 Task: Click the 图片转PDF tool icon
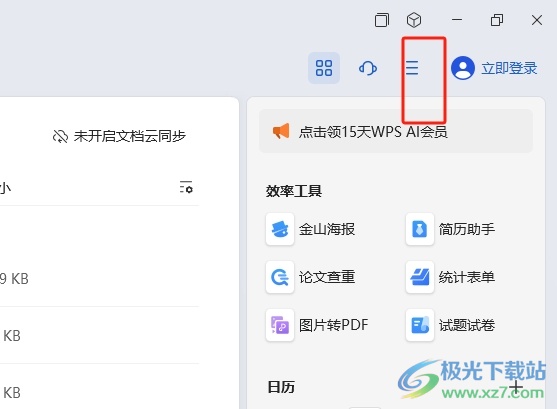280,325
